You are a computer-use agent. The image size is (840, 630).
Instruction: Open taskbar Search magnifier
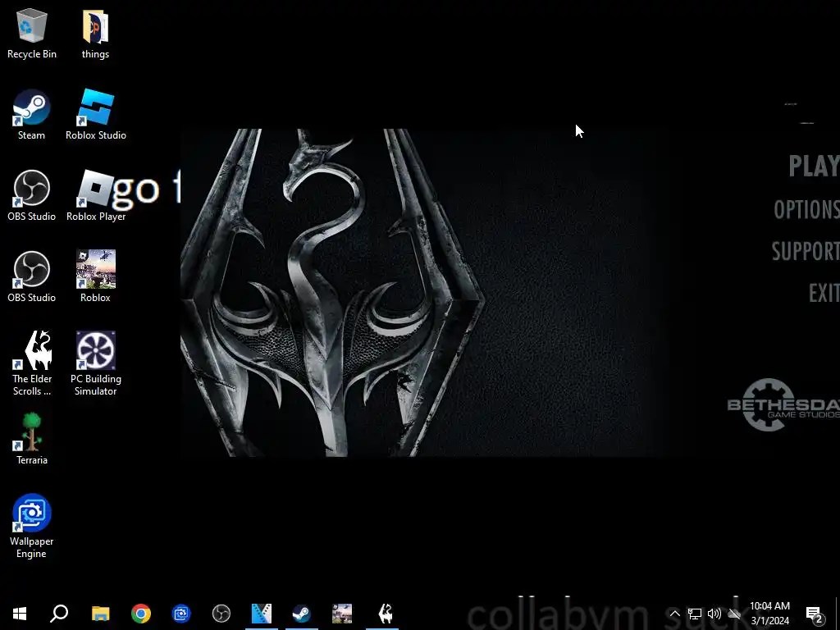tap(59, 614)
